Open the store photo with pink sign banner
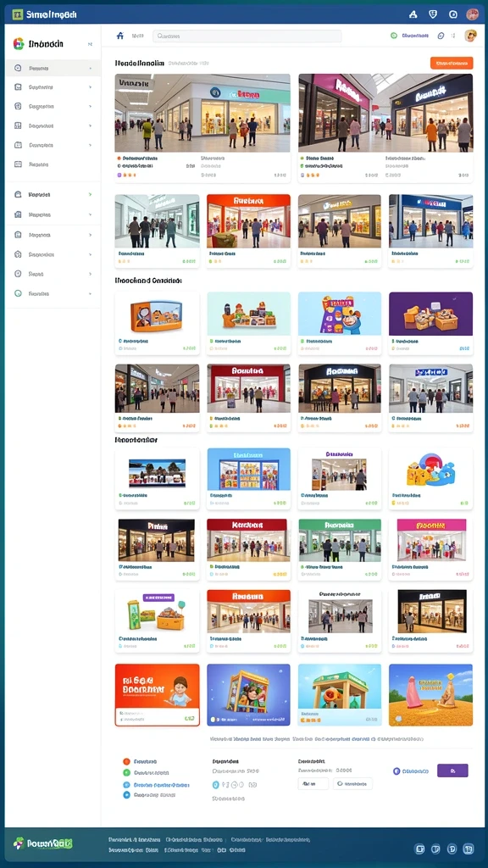 431,540
